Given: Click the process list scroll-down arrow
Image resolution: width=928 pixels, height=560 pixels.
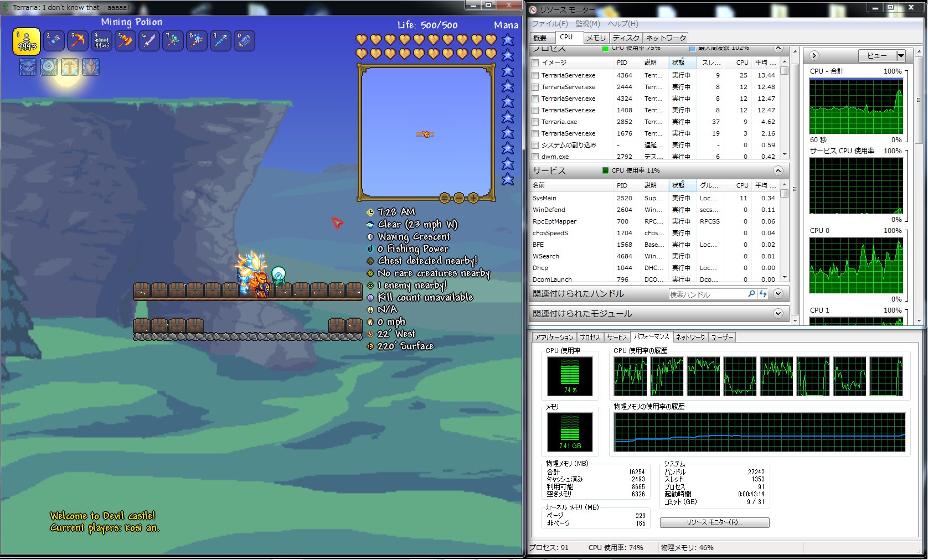Looking at the screenshot, I should tap(785, 155).
